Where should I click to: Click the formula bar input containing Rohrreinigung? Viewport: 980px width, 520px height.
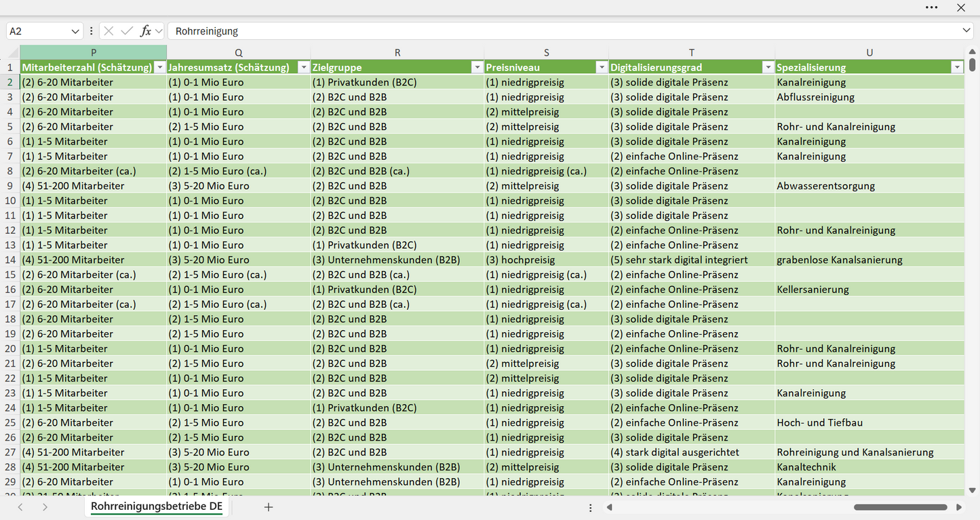(564, 31)
